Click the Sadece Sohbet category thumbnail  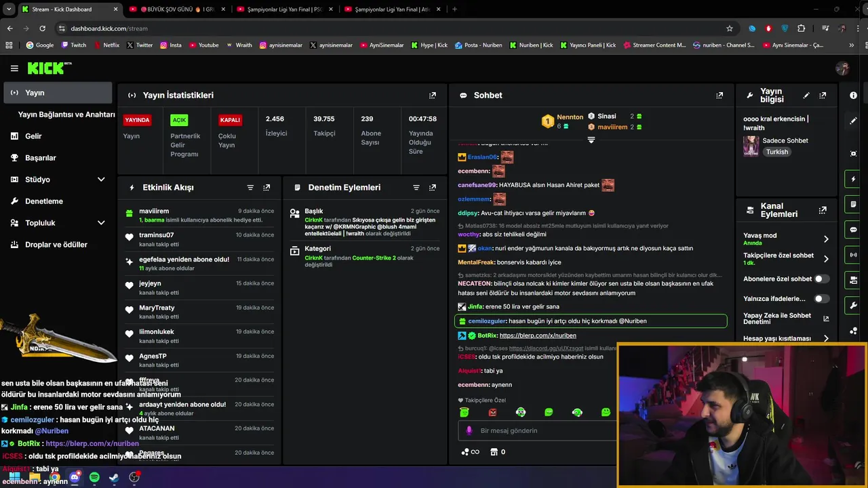(x=751, y=146)
